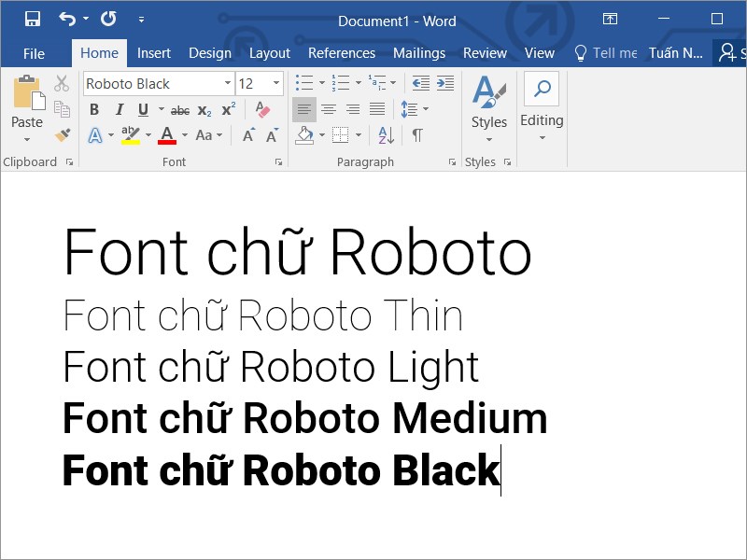Open the References tab
747x560 pixels.
[342, 53]
